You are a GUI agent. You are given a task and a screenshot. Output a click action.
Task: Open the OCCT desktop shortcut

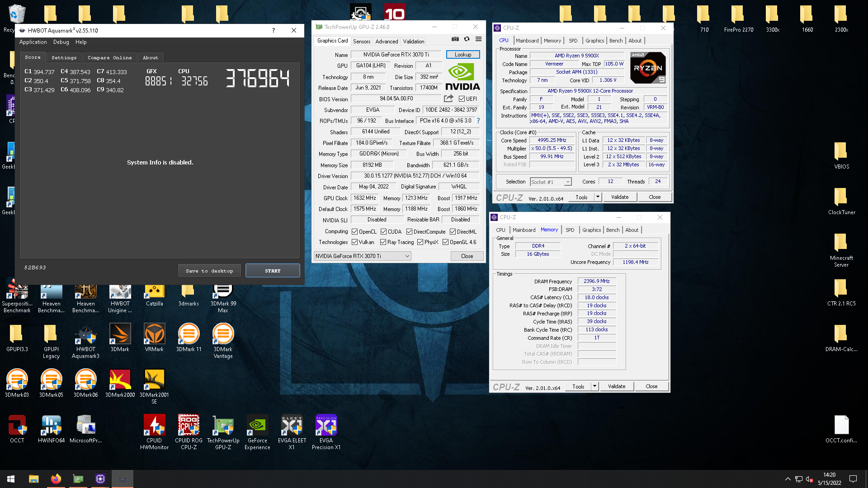[x=17, y=429]
